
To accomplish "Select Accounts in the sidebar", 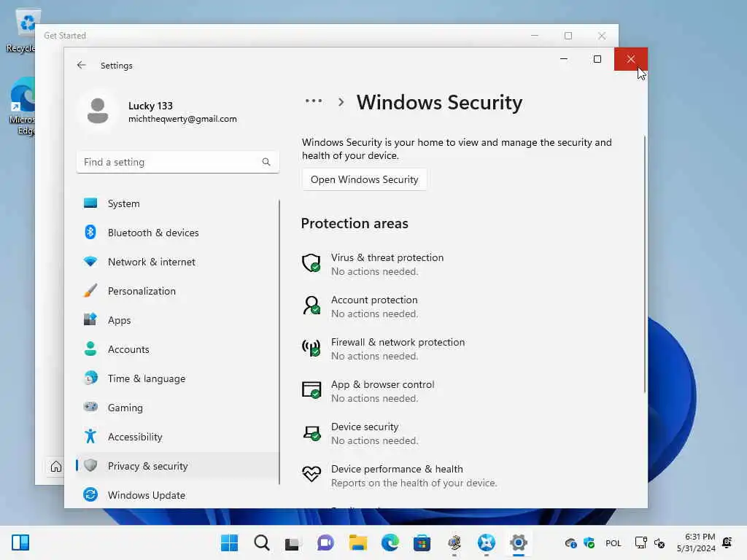I will [x=177, y=349].
